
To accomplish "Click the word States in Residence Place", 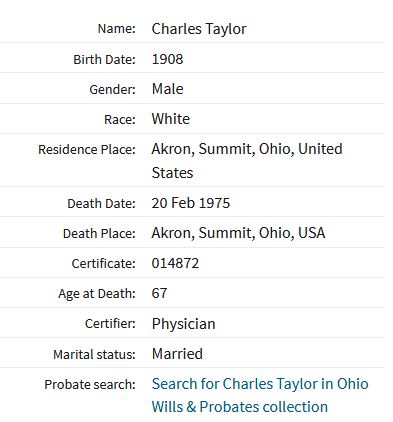I will [172, 173].
